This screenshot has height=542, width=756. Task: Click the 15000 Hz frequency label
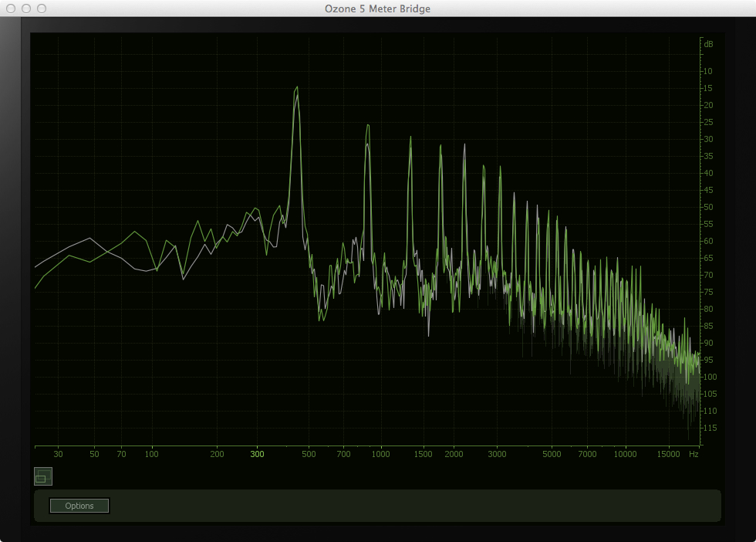tap(668, 454)
